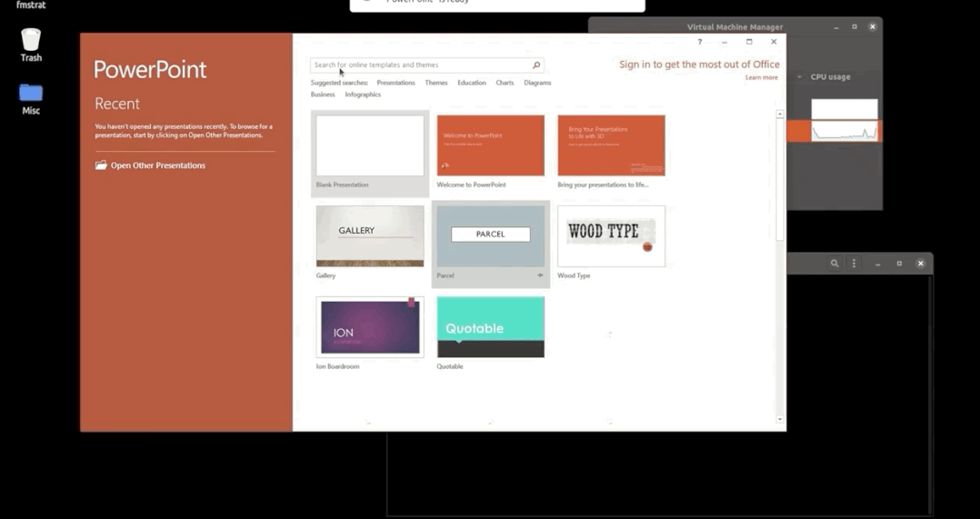Choose the Quotable template thumbnail
Viewport: 980px width, 519px height.
point(491,327)
